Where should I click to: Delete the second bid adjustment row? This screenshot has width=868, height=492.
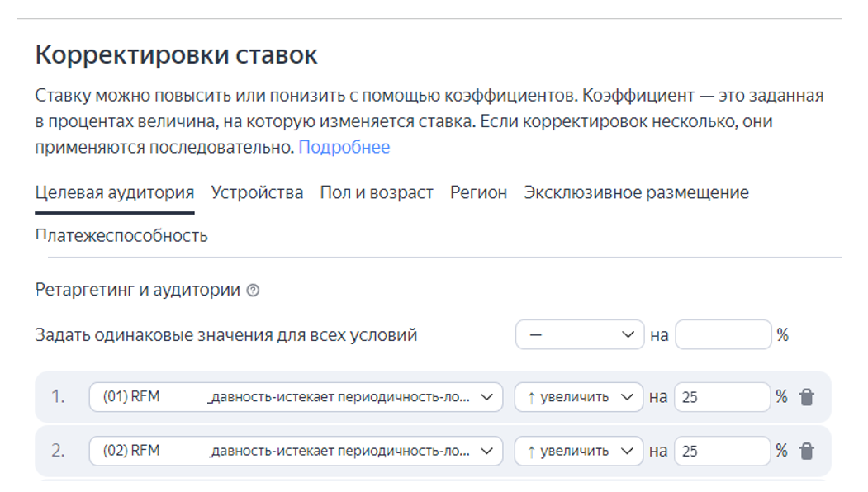tap(807, 452)
